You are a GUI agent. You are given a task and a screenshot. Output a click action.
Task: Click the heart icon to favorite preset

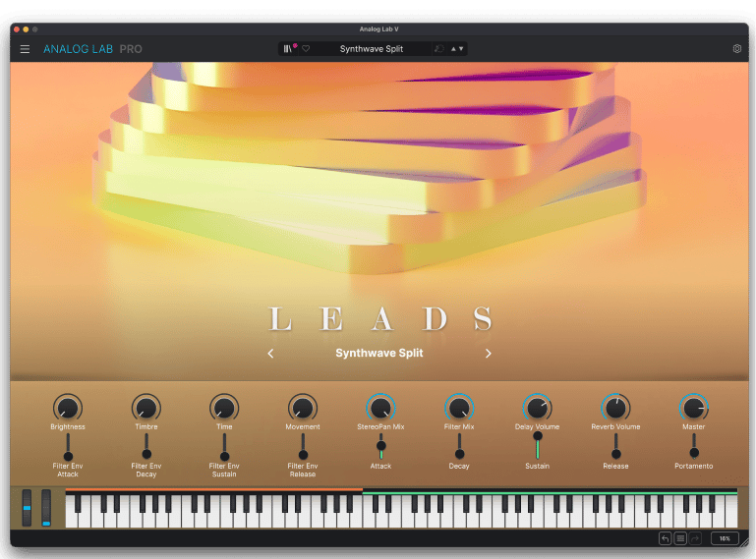306,48
